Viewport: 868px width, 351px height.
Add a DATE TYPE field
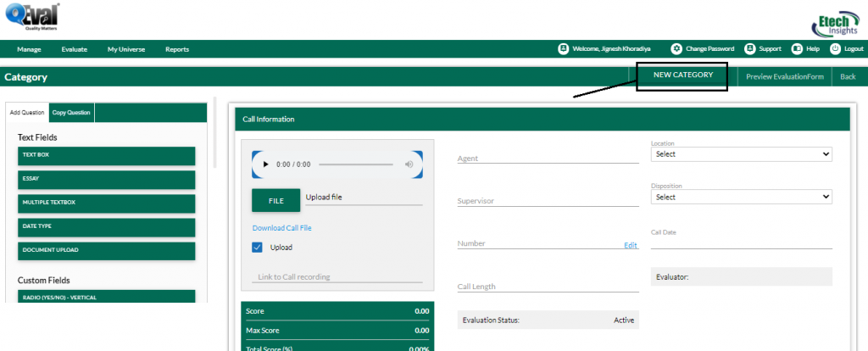point(106,227)
